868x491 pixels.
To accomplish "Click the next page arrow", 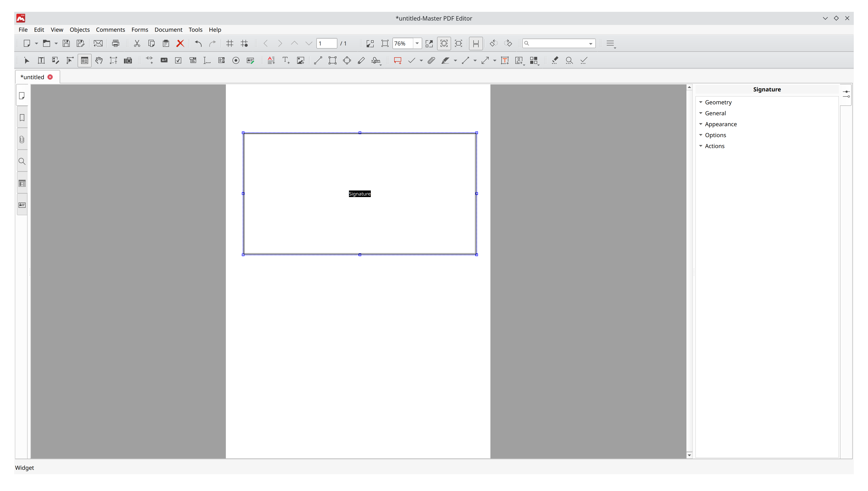I will point(280,43).
